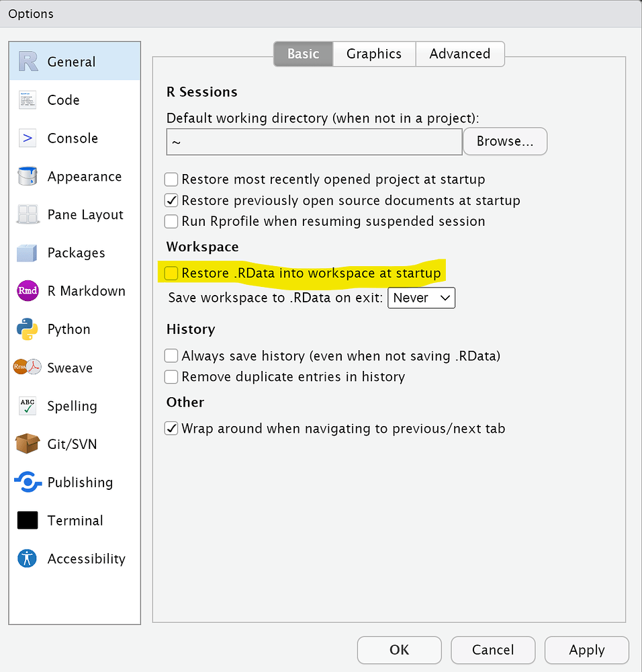The width and height of the screenshot is (642, 672).
Task: Toggle Always save history checkbox
Action: click(x=172, y=356)
